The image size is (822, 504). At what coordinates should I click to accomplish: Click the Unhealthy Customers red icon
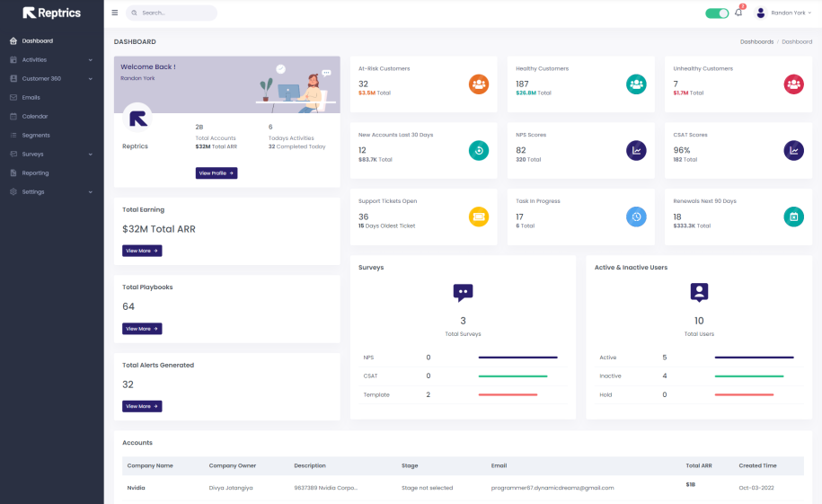pos(793,84)
